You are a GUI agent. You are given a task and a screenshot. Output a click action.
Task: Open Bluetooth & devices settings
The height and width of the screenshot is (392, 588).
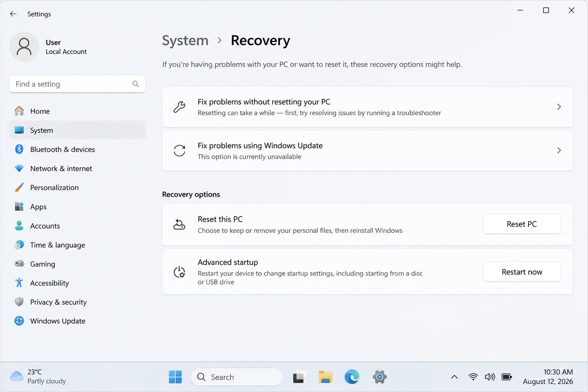tap(77, 149)
